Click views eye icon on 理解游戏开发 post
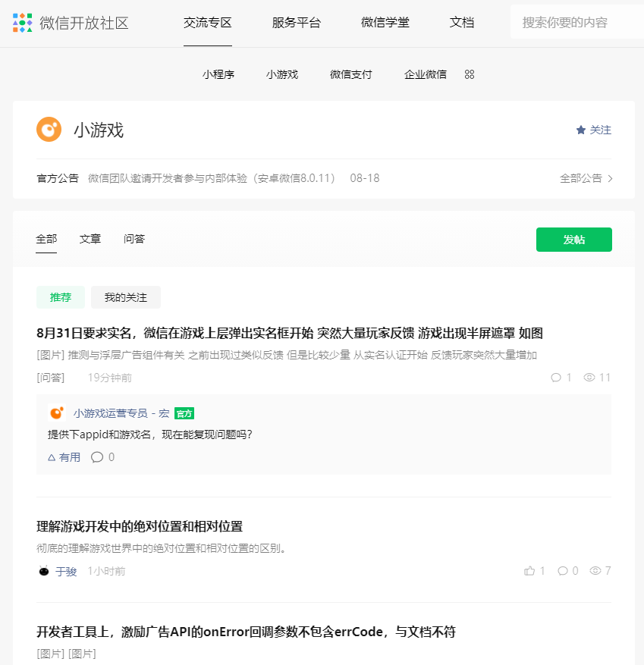Viewport: 644px width, 665px height. (x=595, y=571)
